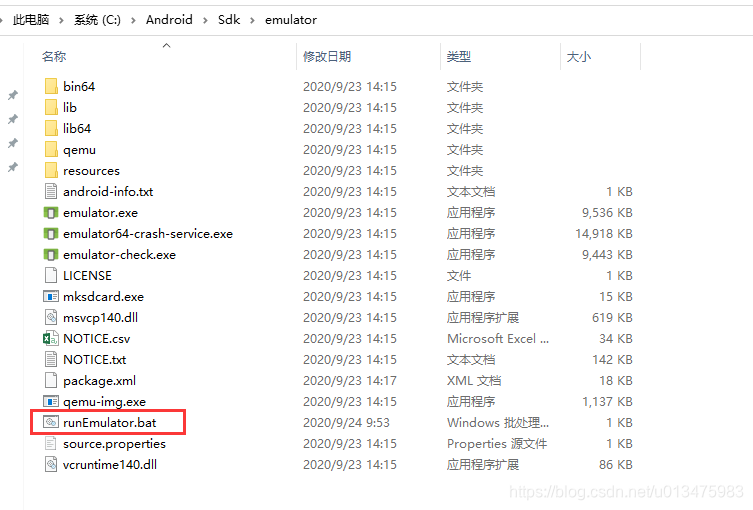Click the file name qemu-img.exe
The width and height of the screenshot is (753, 510).
click(x=104, y=402)
